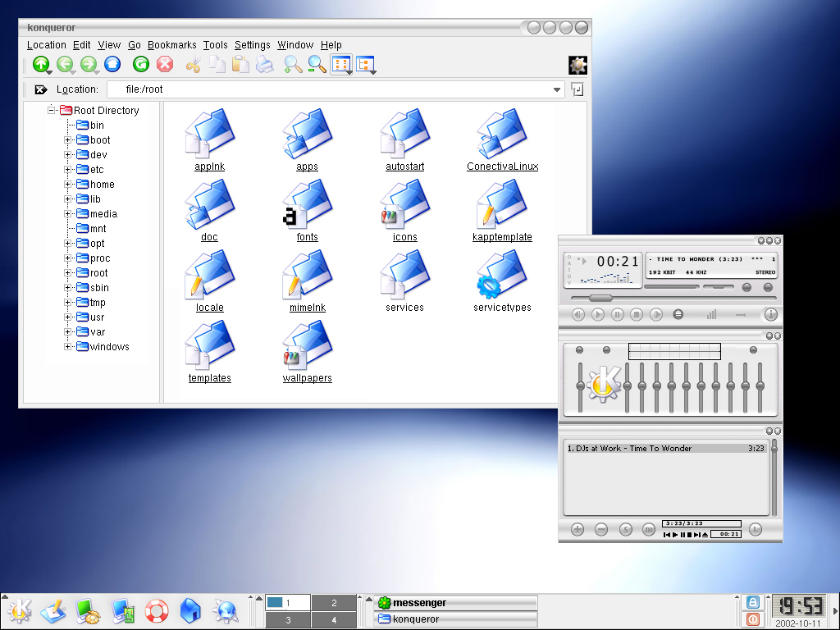Switch to virtual desktop 2

334,603
